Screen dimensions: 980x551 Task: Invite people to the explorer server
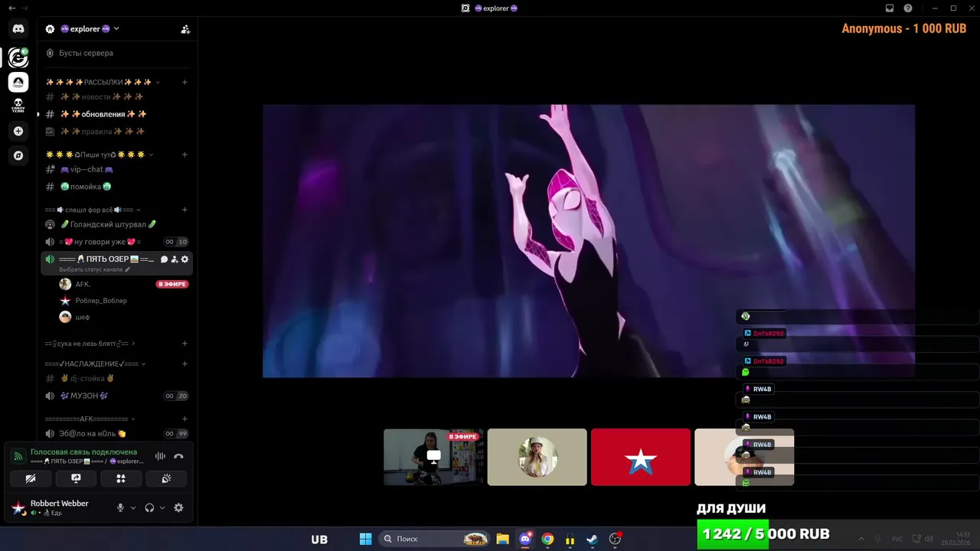point(185,29)
